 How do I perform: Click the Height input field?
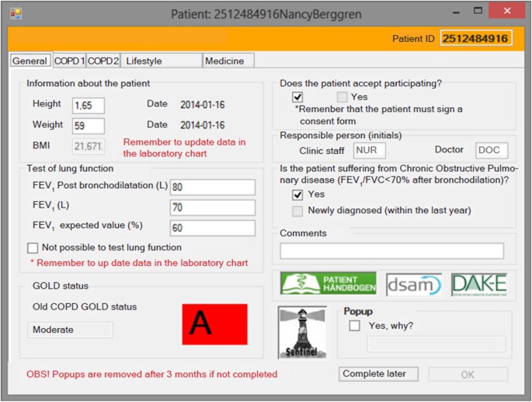(x=89, y=105)
